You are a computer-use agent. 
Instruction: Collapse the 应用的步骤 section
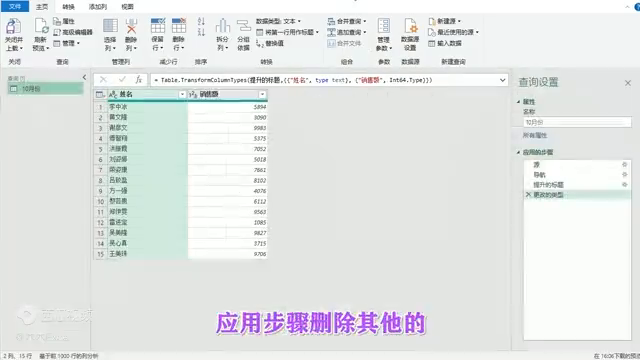point(518,152)
